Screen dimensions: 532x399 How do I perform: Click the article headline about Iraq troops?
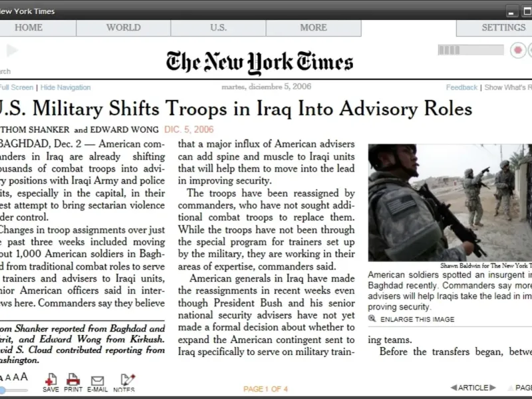235,109
